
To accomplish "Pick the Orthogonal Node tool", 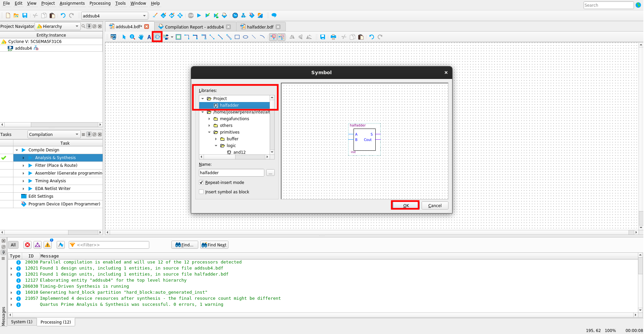I will [x=187, y=37].
